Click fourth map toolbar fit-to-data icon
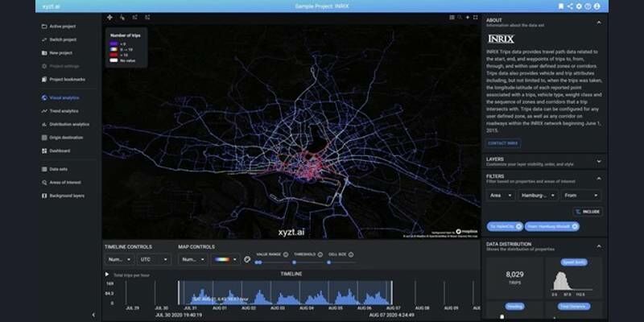Screen dimensions: 644x322 coord(147,17)
